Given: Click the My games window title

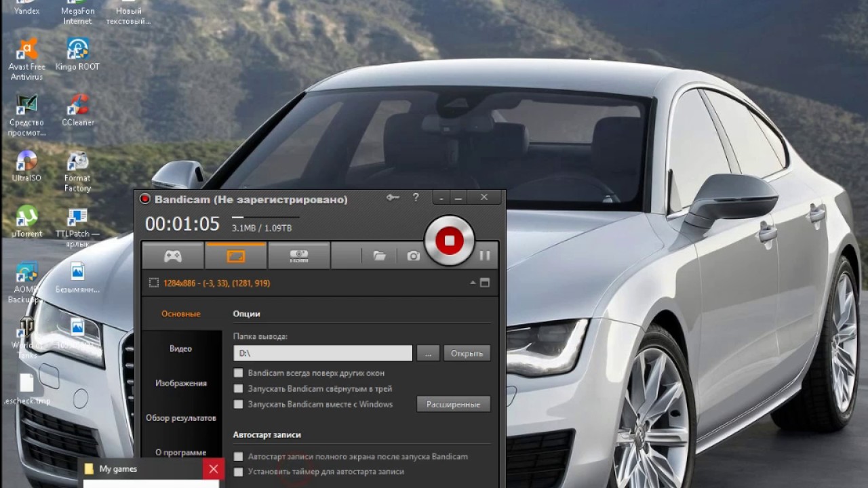Looking at the screenshot, I should point(118,468).
